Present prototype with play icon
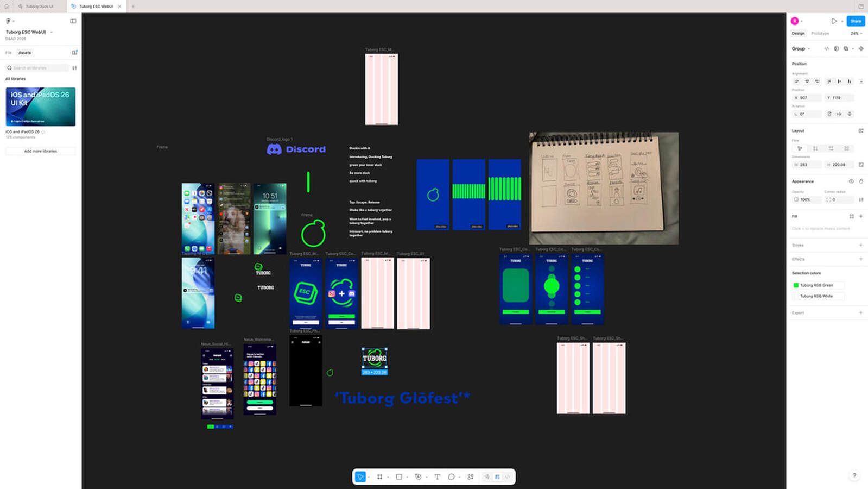Viewport: 868px width, 489px height. (x=834, y=21)
